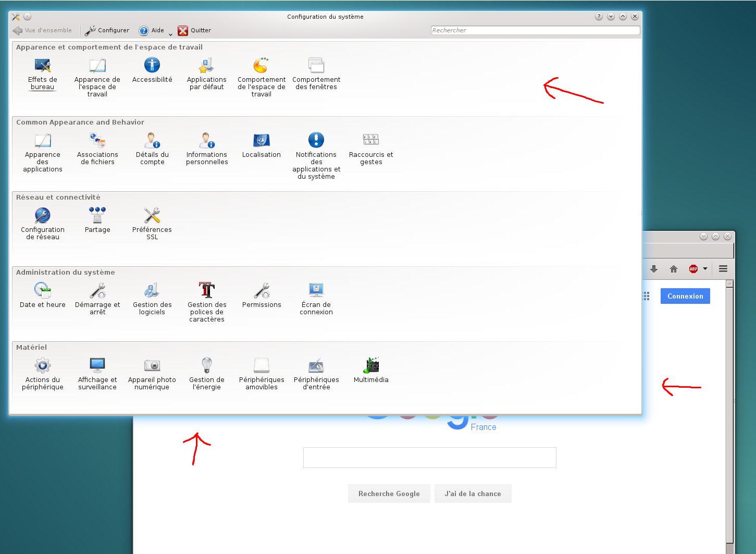Screen dimensions: 756x554
Task: Open Préférences SSL module
Action: [x=152, y=216]
